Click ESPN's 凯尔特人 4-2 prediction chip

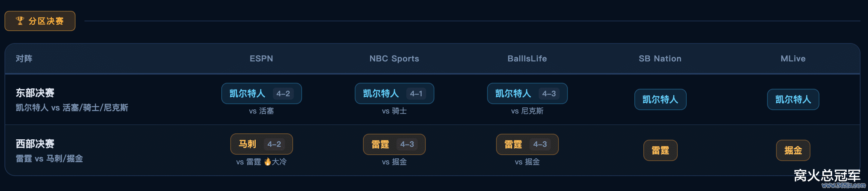(x=261, y=94)
